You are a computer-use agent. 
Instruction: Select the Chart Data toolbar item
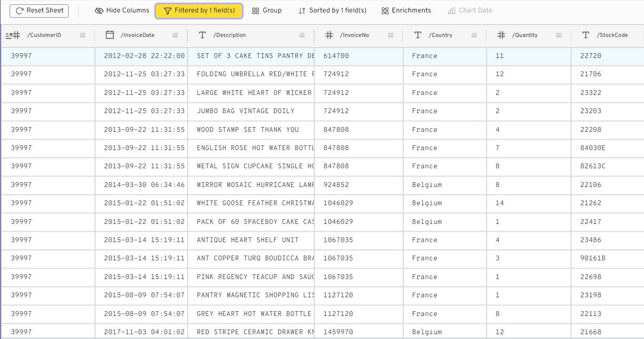coord(470,10)
